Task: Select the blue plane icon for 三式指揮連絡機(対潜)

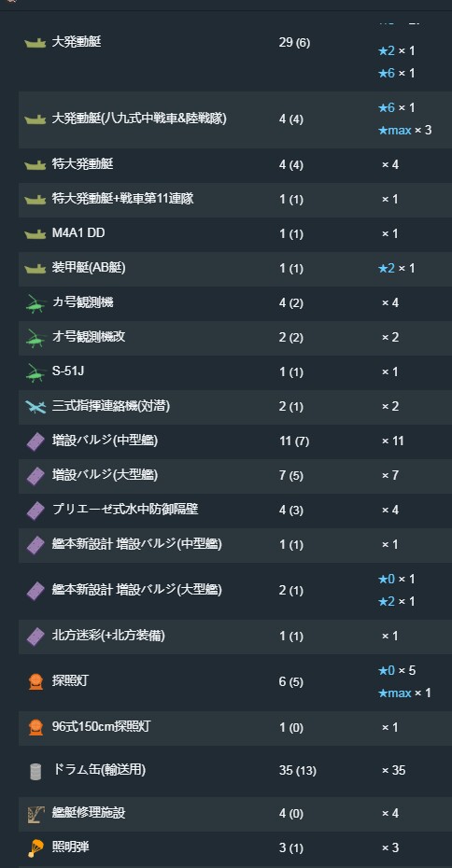Action: (35, 407)
